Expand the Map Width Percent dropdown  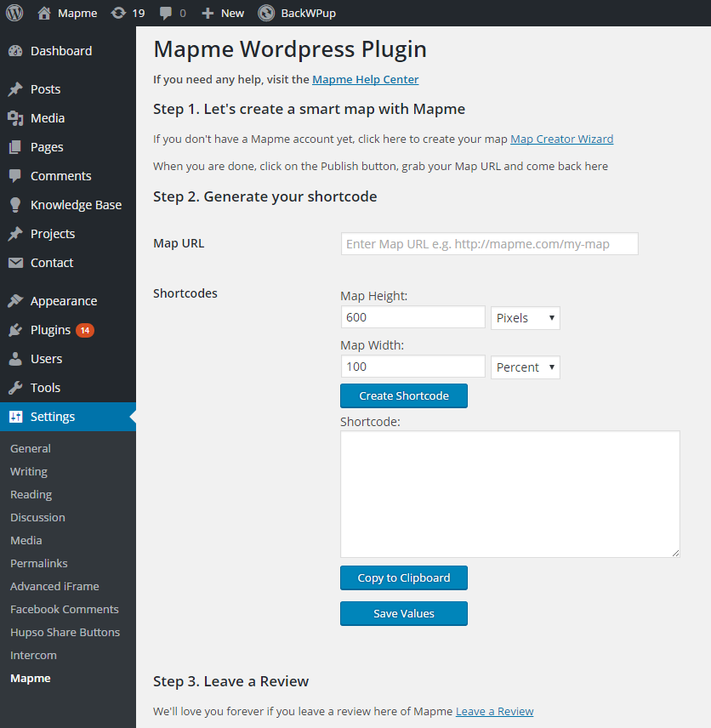pyautogui.click(x=526, y=367)
